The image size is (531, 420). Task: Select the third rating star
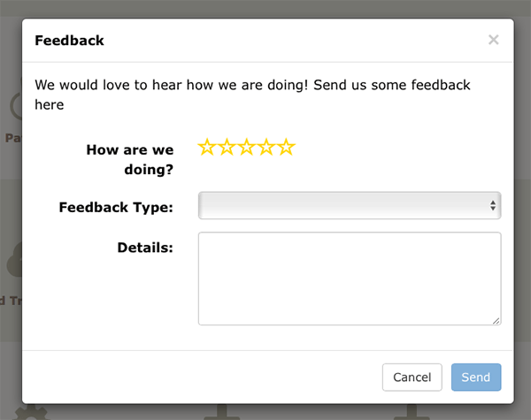[247, 147]
